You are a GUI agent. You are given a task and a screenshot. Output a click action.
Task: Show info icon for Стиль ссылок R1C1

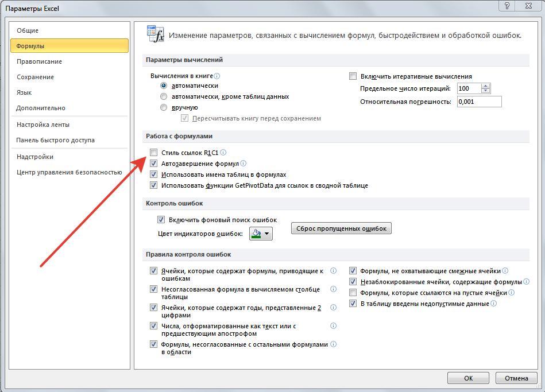point(223,152)
